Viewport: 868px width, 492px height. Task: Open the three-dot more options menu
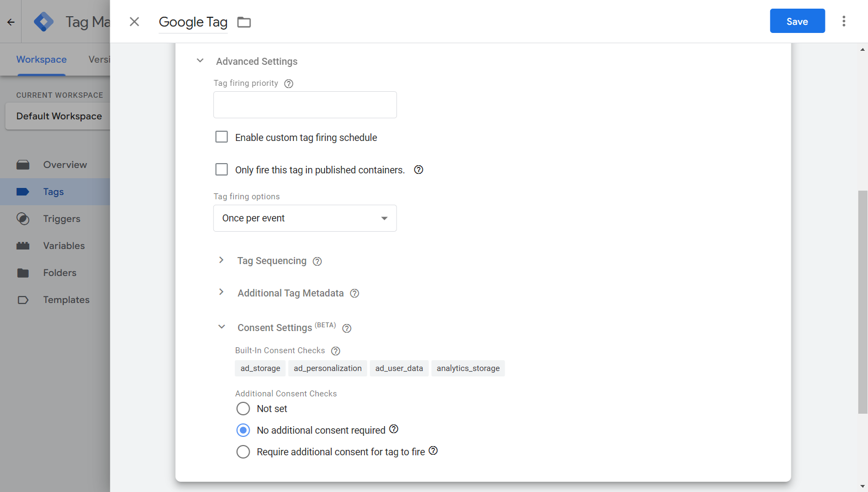844,21
